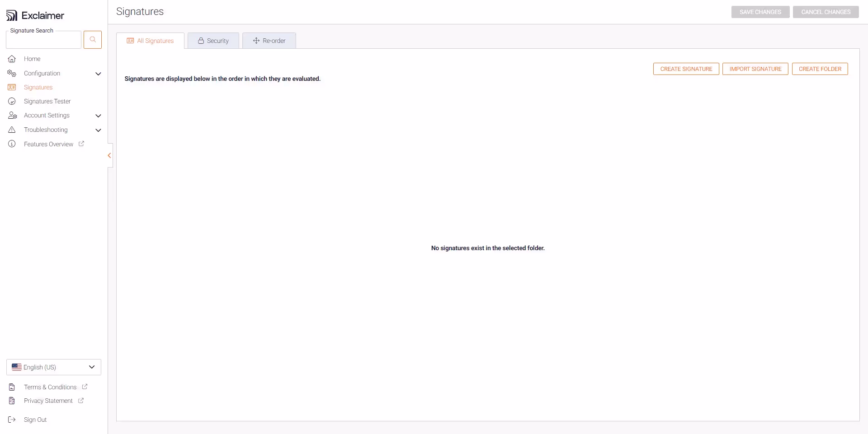Click the SAVE CHANGES button
868x434 pixels.
[x=760, y=12]
